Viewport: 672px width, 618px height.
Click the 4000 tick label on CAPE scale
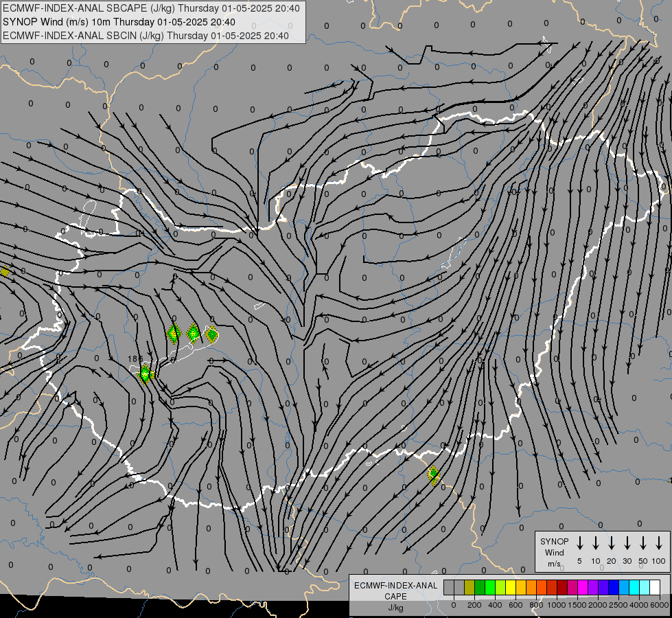[639, 605]
